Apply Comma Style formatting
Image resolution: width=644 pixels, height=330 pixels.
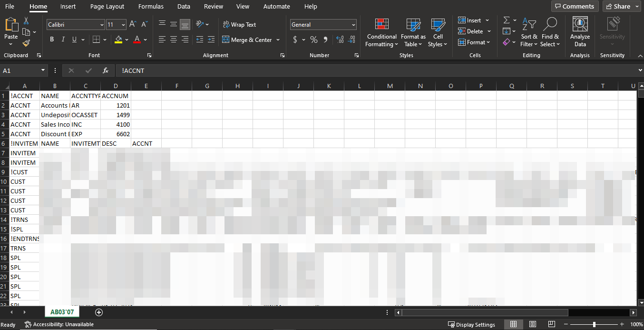(325, 40)
